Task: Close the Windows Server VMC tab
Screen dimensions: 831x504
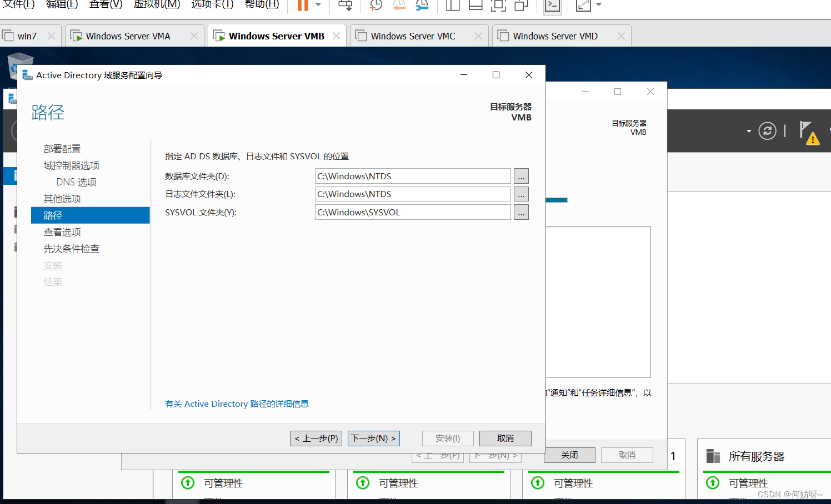Action: (478, 36)
